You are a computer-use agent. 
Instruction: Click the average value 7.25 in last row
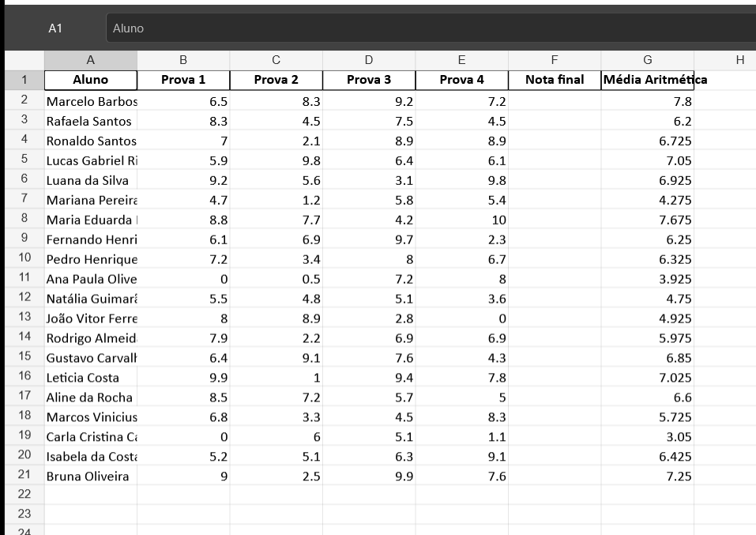tap(648, 477)
